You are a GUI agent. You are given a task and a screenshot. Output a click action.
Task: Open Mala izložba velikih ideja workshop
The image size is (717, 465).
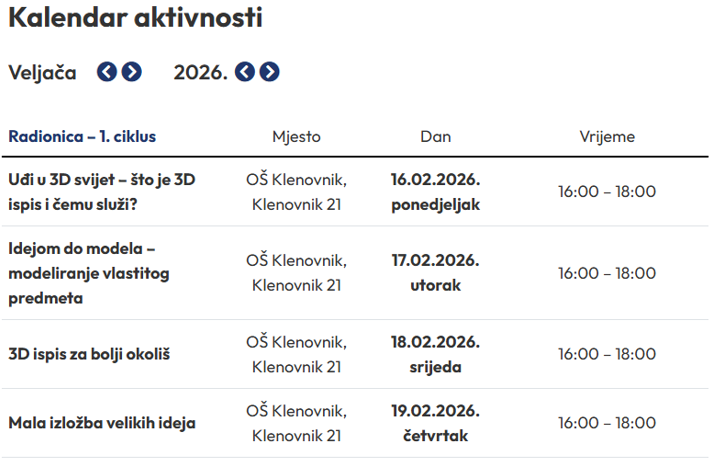102,422
